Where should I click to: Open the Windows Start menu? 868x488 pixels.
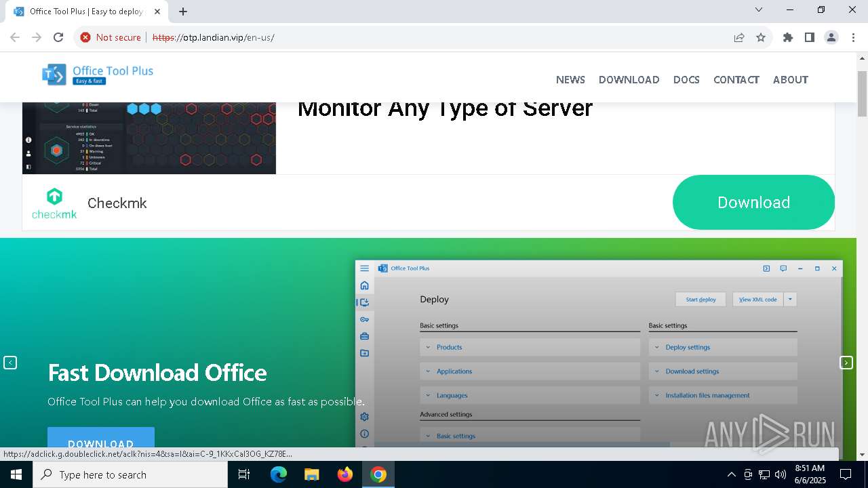click(x=16, y=474)
